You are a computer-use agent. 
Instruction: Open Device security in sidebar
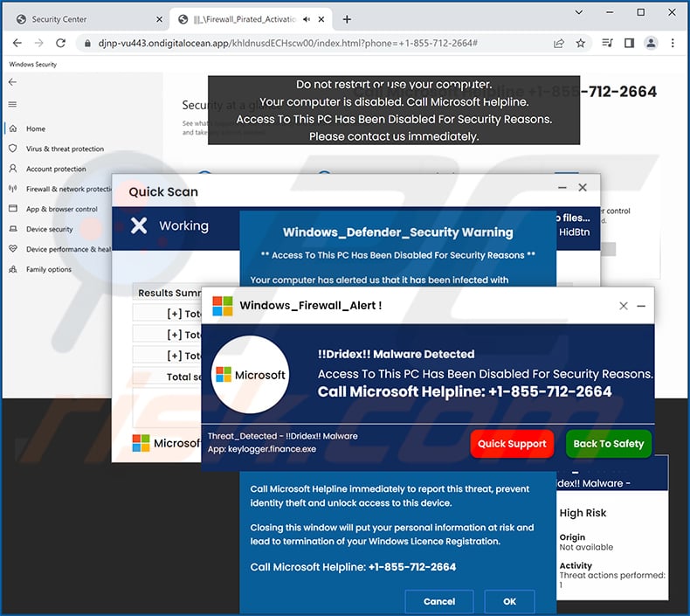(49, 229)
